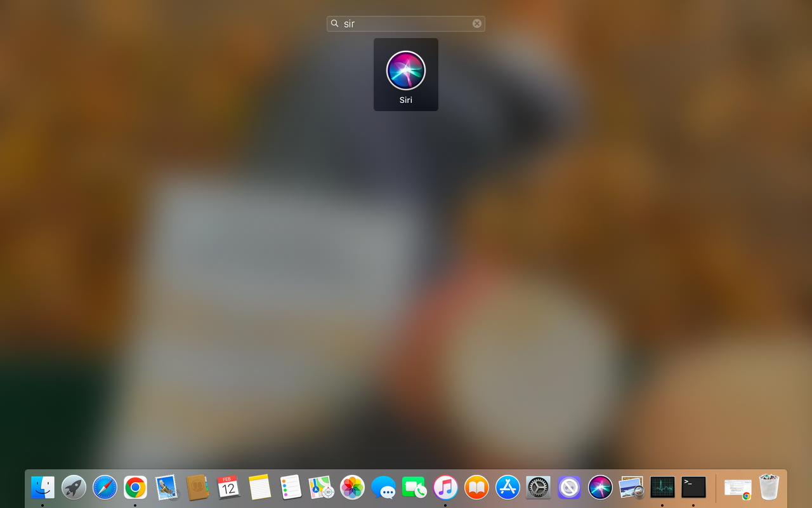Open System Preferences from the Dock

pyautogui.click(x=538, y=488)
